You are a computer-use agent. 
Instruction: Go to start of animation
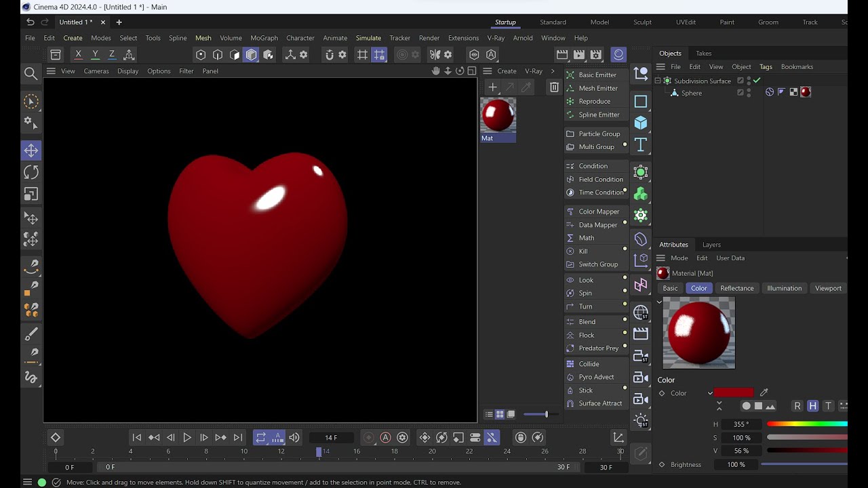click(137, 438)
